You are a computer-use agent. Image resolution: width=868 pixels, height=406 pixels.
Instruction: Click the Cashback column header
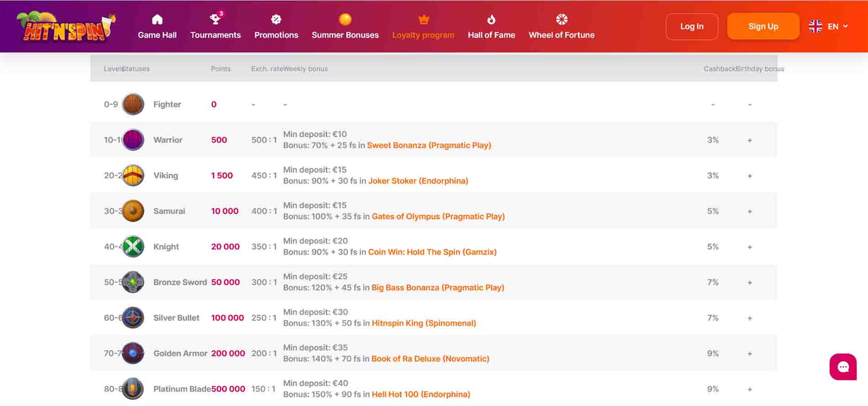click(720, 69)
